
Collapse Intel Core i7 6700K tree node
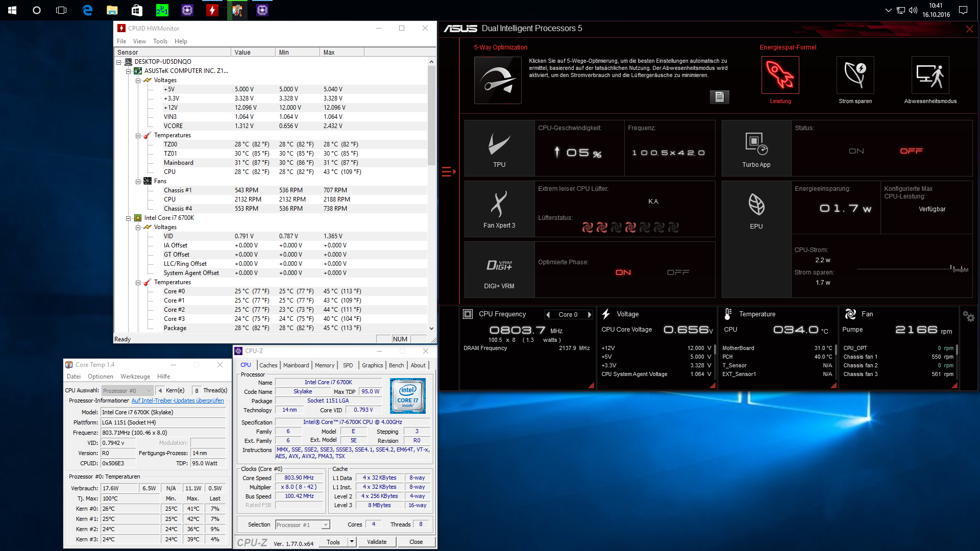pos(129,218)
